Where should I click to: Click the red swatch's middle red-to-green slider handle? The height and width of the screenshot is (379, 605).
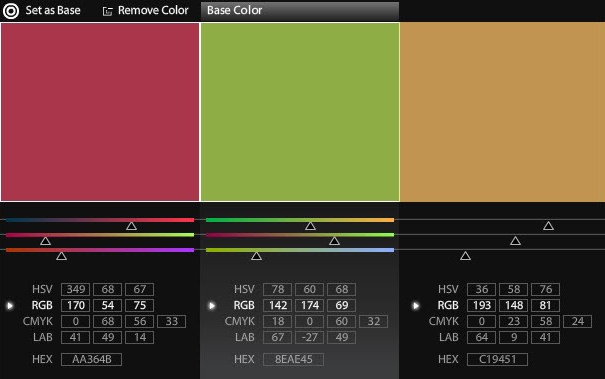pos(46,241)
